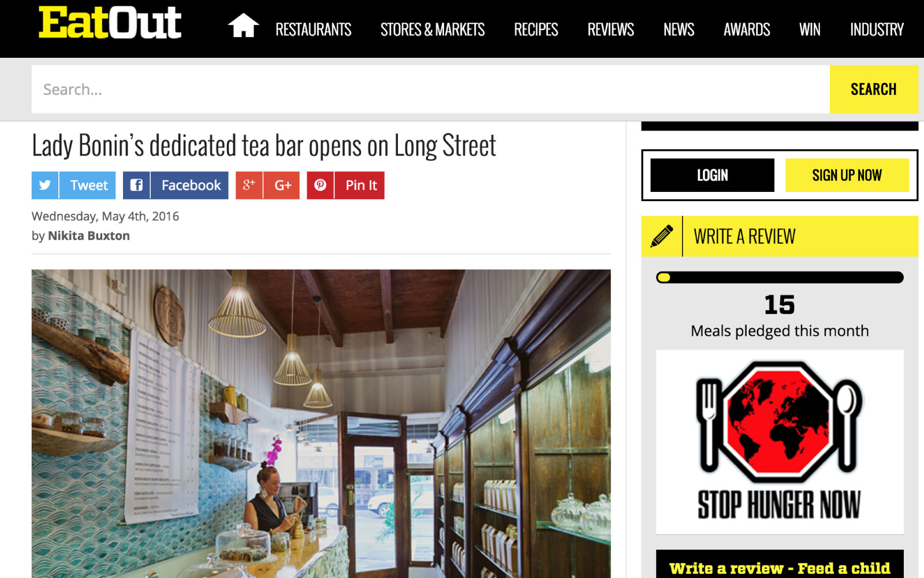Image resolution: width=924 pixels, height=578 pixels.
Task: Click the Pinterest logo icon
Action: [x=321, y=186]
